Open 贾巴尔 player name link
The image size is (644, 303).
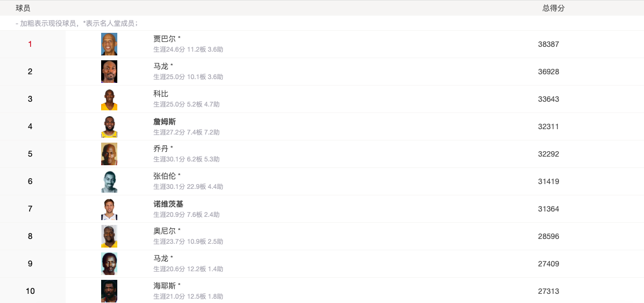[x=164, y=39]
